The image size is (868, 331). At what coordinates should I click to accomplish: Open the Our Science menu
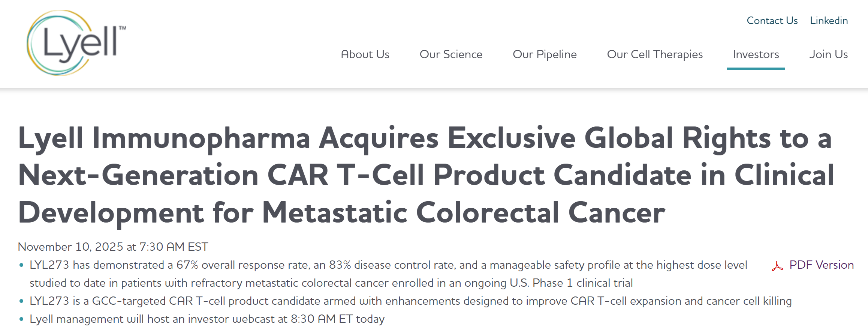coord(451,54)
